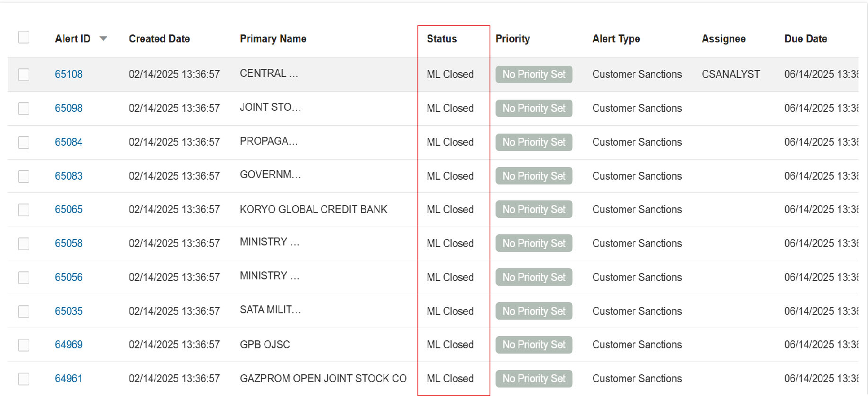Screen dimensions: 868x396
Task: Open alert 65084 details
Action: point(69,142)
